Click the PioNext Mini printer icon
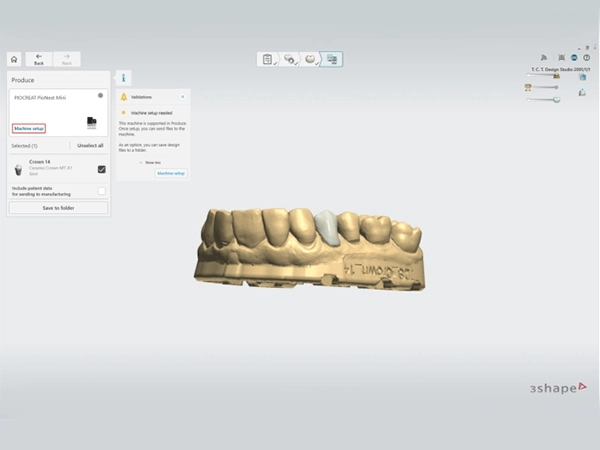The image size is (600, 450). 92,122
